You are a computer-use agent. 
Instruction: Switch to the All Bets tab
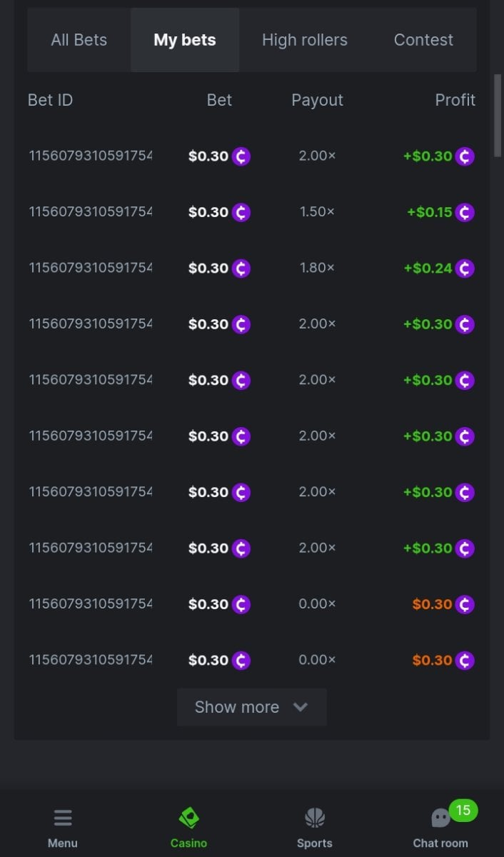click(79, 40)
